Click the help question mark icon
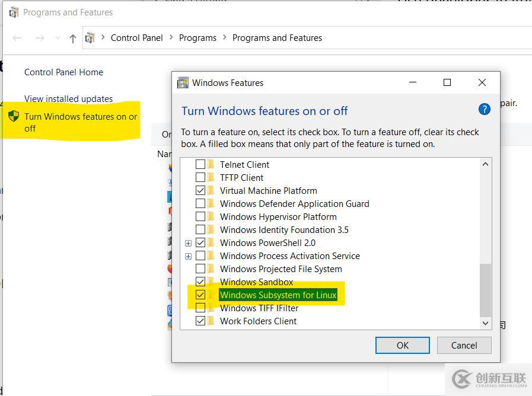 pos(484,109)
